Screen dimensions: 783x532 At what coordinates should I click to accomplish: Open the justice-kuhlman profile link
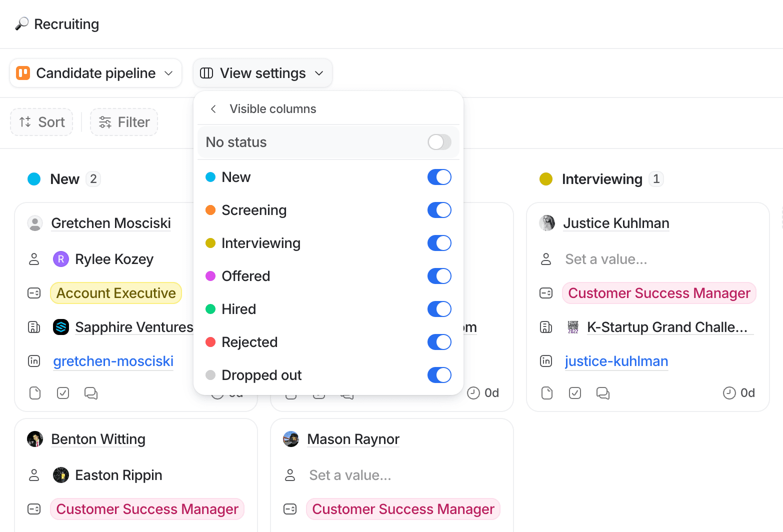coord(616,360)
